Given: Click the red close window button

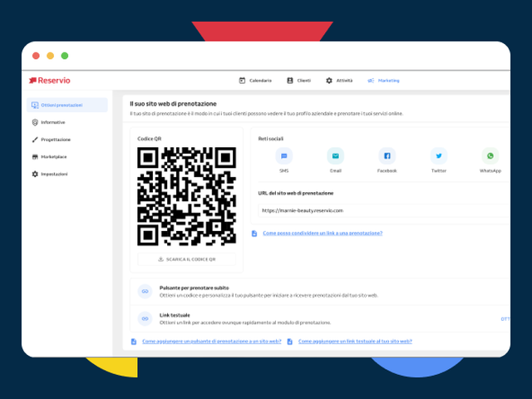Looking at the screenshot, I should 36,56.
